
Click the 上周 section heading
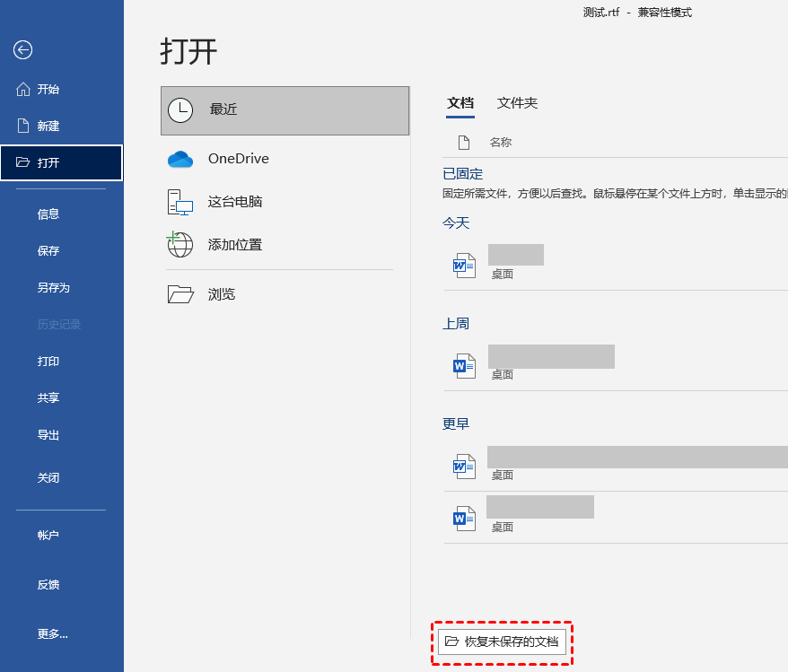[x=456, y=324]
